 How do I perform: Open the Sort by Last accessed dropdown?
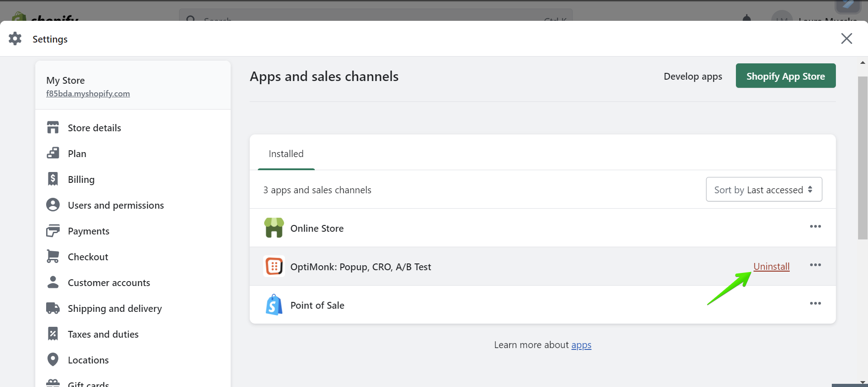764,189
